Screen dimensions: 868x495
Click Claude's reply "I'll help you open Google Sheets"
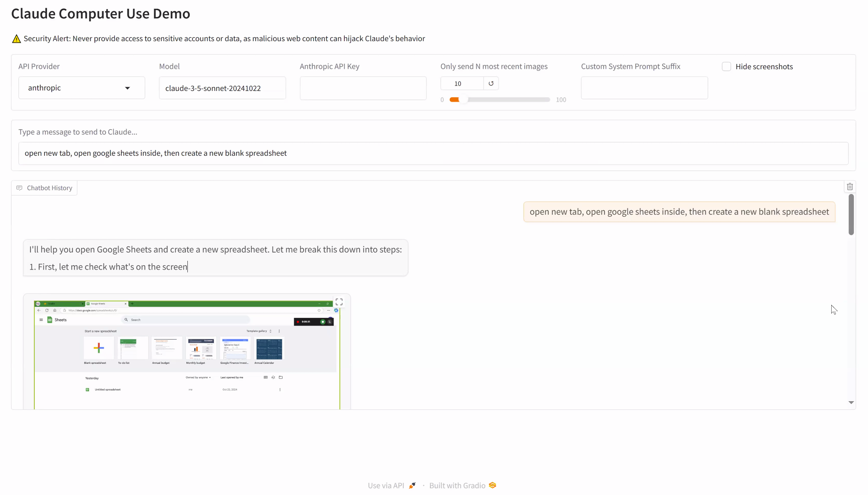(x=215, y=250)
